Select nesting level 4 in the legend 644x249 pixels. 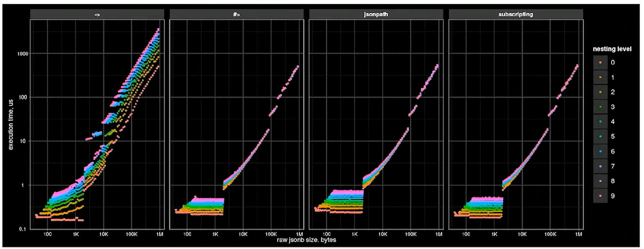tap(601, 122)
